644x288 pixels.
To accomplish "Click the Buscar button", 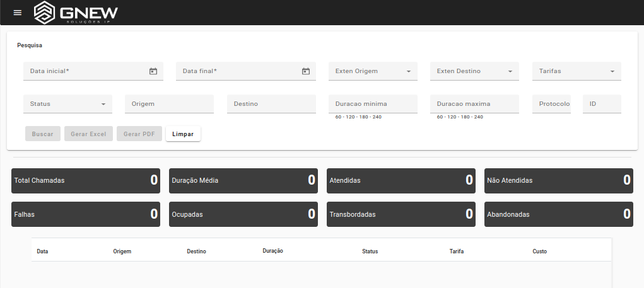I will pyautogui.click(x=43, y=134).
